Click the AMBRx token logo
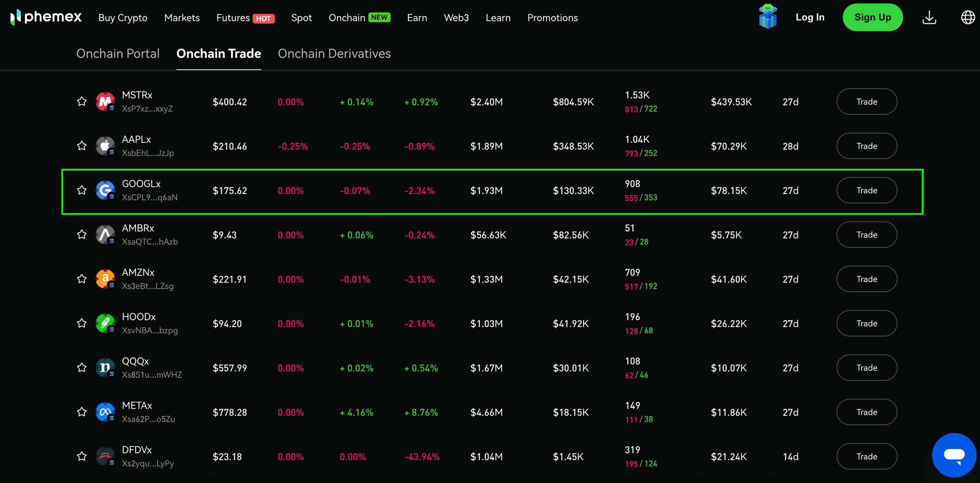 (x=105, y=235)
